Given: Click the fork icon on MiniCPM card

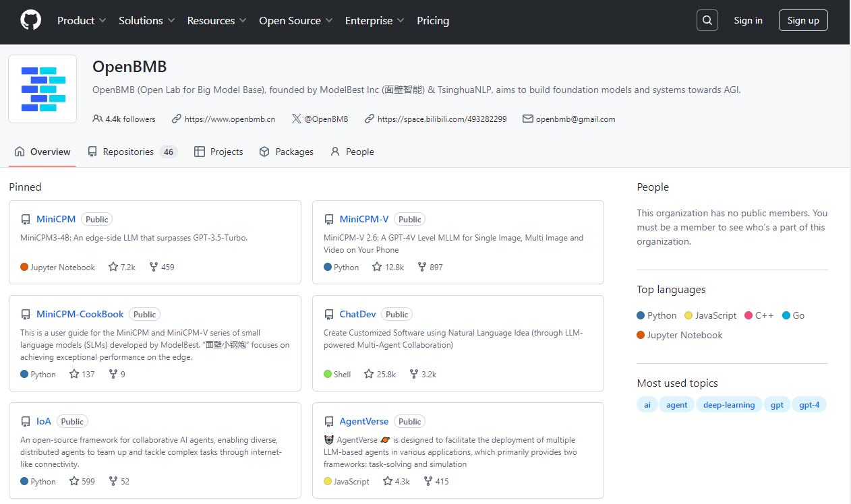Looking at the screenshot, I should [153, 267].
